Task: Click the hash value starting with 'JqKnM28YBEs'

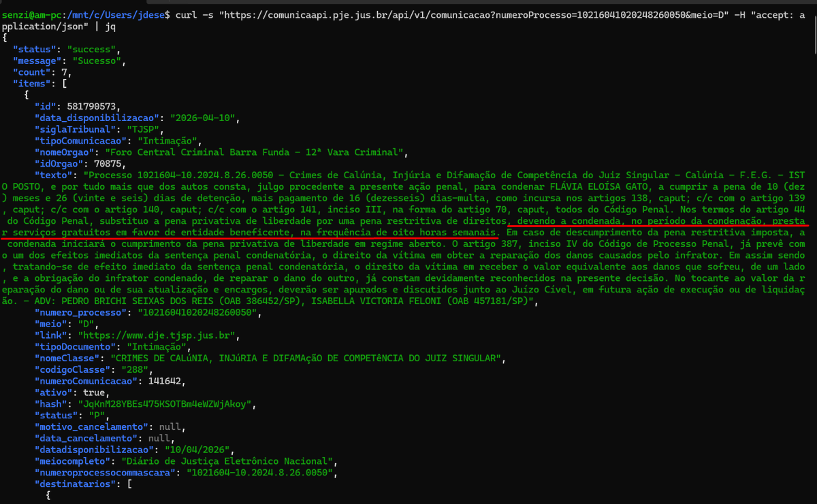Action: [x=166, y=403]
